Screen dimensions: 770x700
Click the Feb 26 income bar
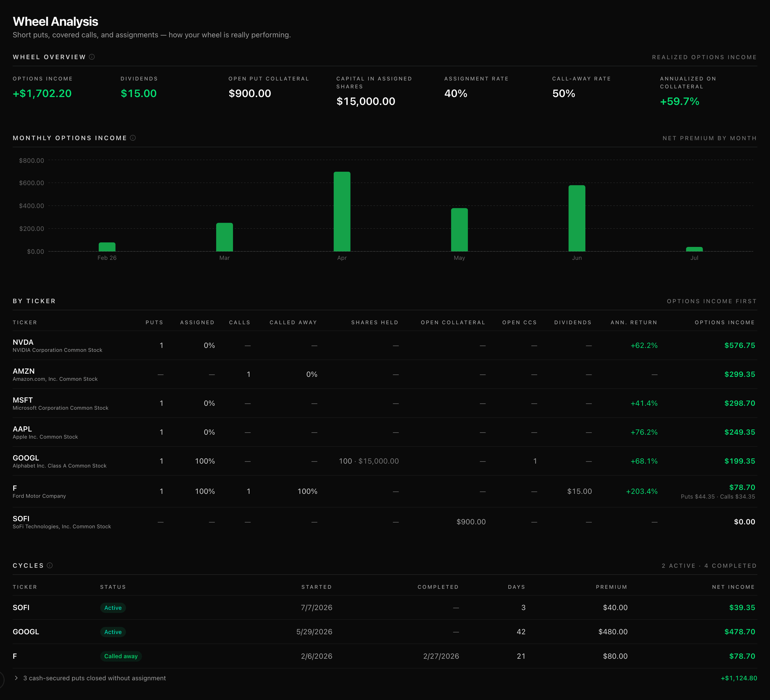coord(107,247)
